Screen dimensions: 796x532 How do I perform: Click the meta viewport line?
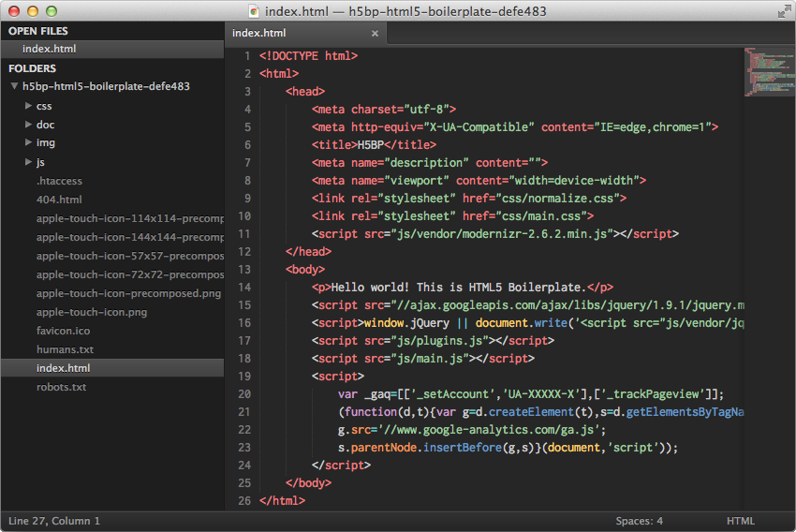(x=479, y=181)
